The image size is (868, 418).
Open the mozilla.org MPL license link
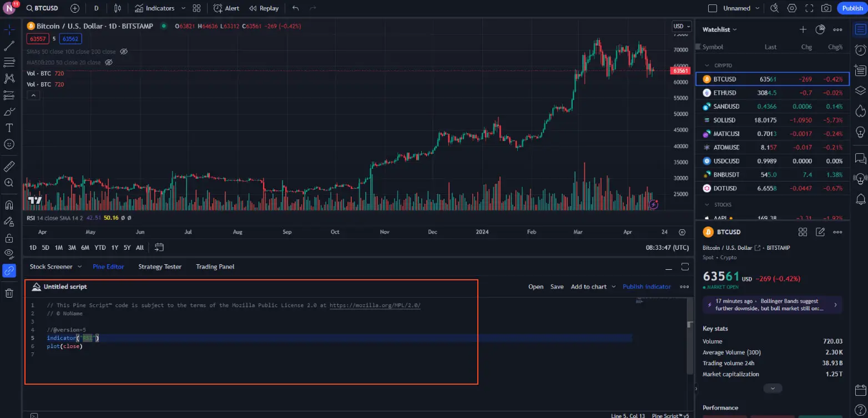[x=375, y=305]
